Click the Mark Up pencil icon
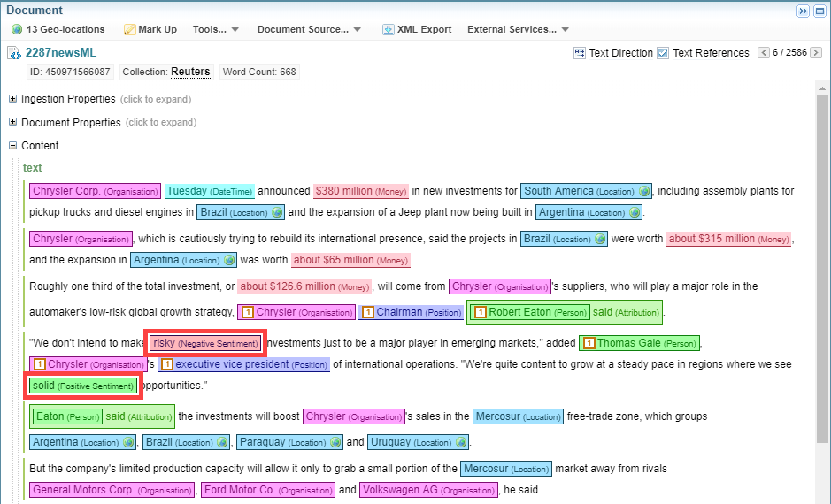This screenshot has height=504, width=831. coord(129,29)
